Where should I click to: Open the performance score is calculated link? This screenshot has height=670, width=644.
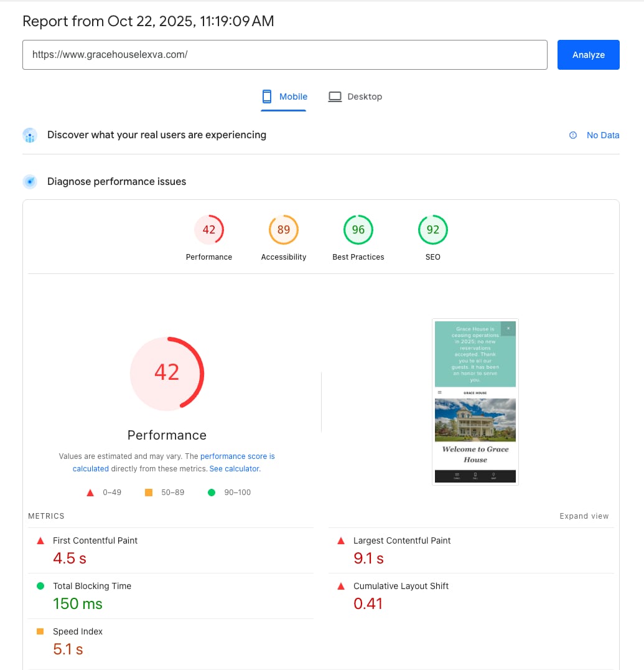(237, 456)
